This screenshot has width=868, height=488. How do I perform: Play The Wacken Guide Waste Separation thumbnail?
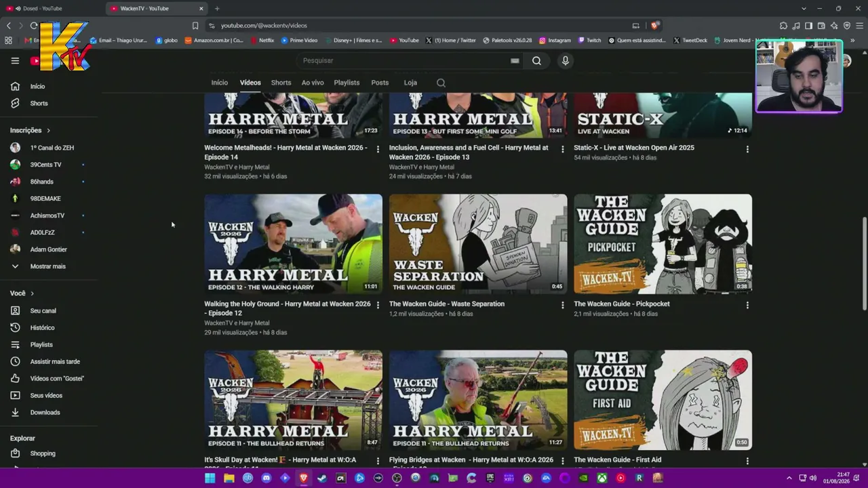(x=478, y=243)
